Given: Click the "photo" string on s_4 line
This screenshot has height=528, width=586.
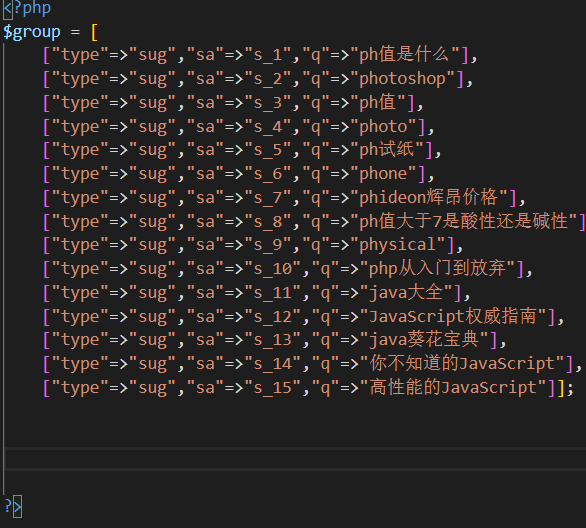Looking at the screenshot, I should pyautogui.click(x=383, y=127).
